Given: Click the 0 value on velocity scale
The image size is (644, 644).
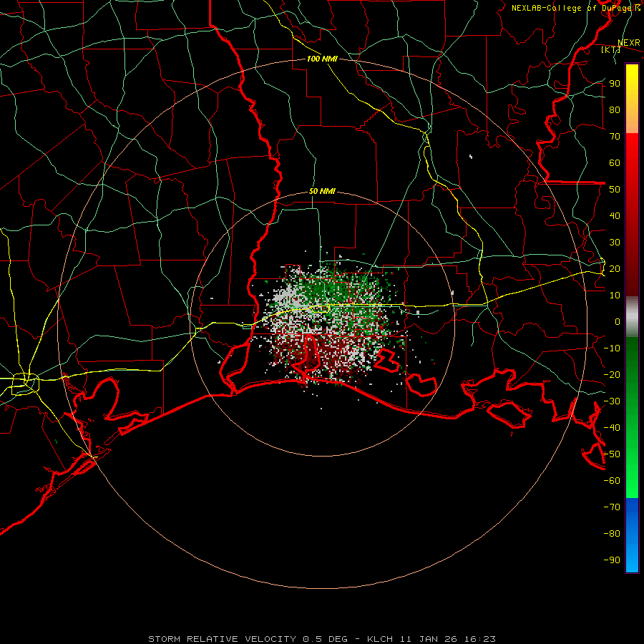Looking at the screenshot, I should [618, 322].
